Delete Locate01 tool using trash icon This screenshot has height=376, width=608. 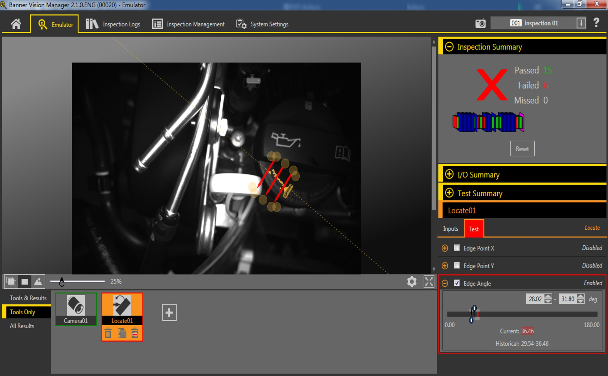[x=108, y=333]
